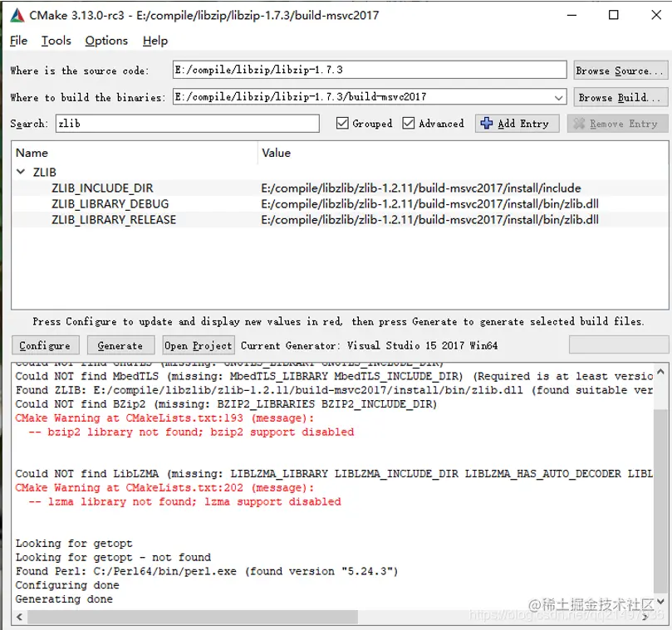Toggle the Advanced checkbox
Viewport: 672px width, 630px height.
point(409,124)
